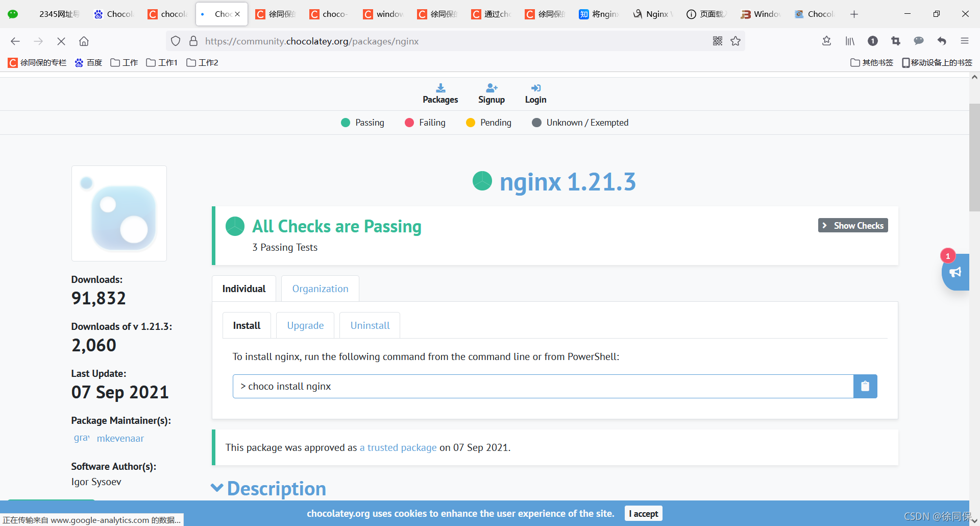Open the Firefox hamburger menu

965,41
